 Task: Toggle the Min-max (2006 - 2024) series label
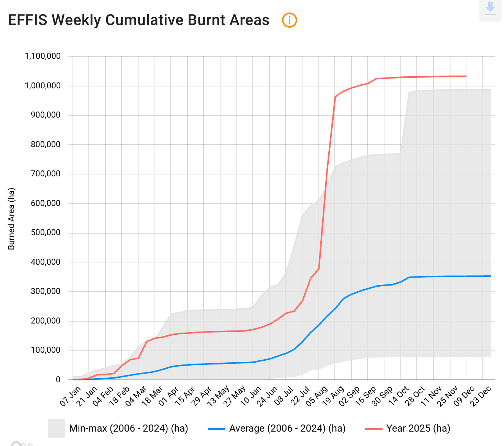point(128,429)
